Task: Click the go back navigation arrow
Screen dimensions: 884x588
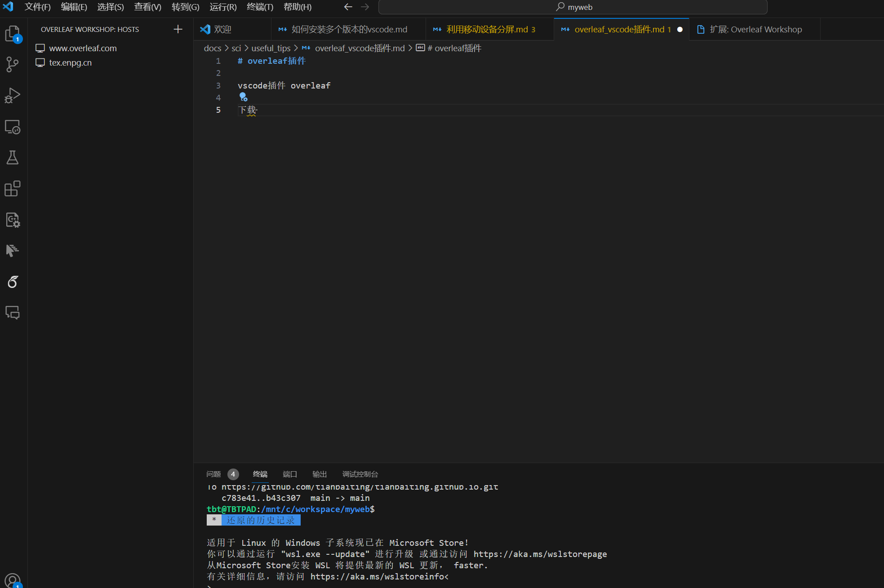Action: 348,7
